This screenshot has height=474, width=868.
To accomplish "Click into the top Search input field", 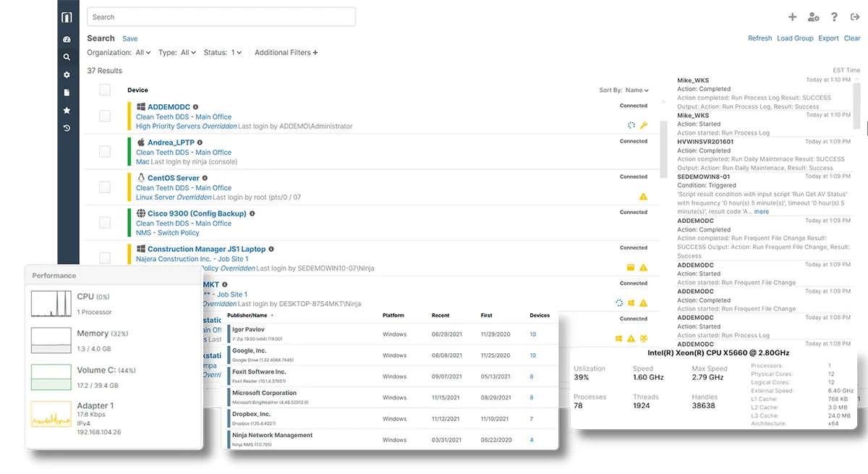I will point(221,17).
